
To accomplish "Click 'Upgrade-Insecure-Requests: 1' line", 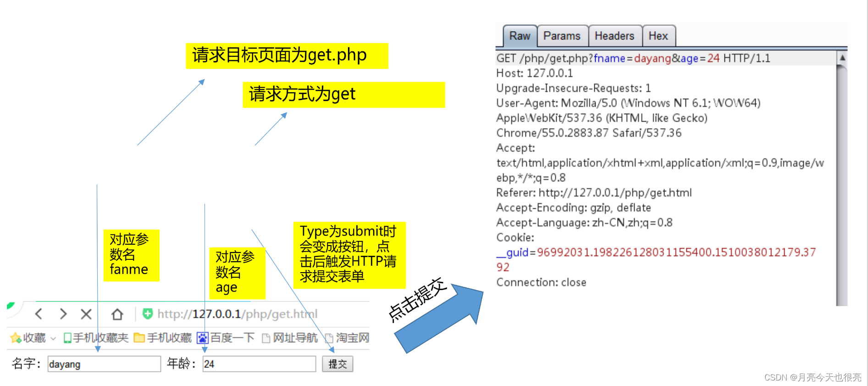I will pyautogui.click(x=574, y=88).
